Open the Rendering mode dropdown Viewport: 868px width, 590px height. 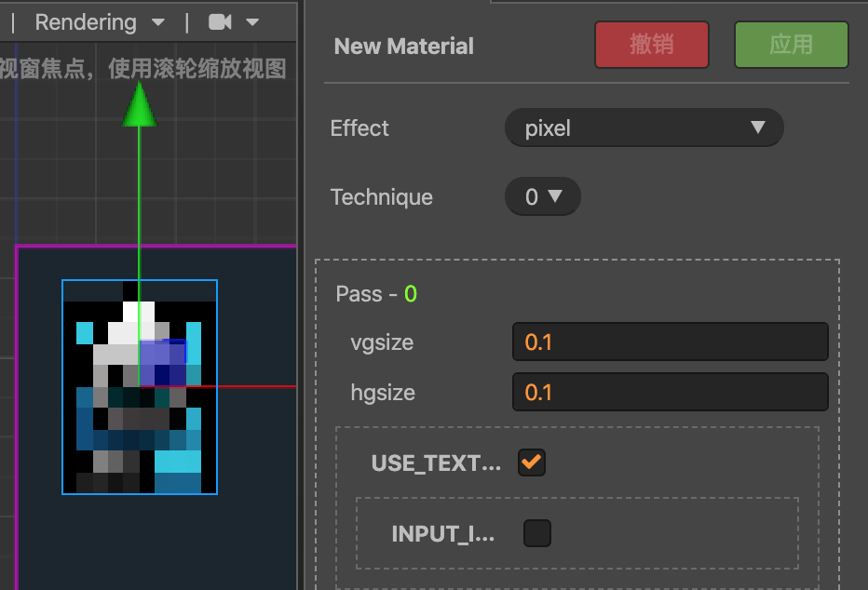(x=100, y=22)
